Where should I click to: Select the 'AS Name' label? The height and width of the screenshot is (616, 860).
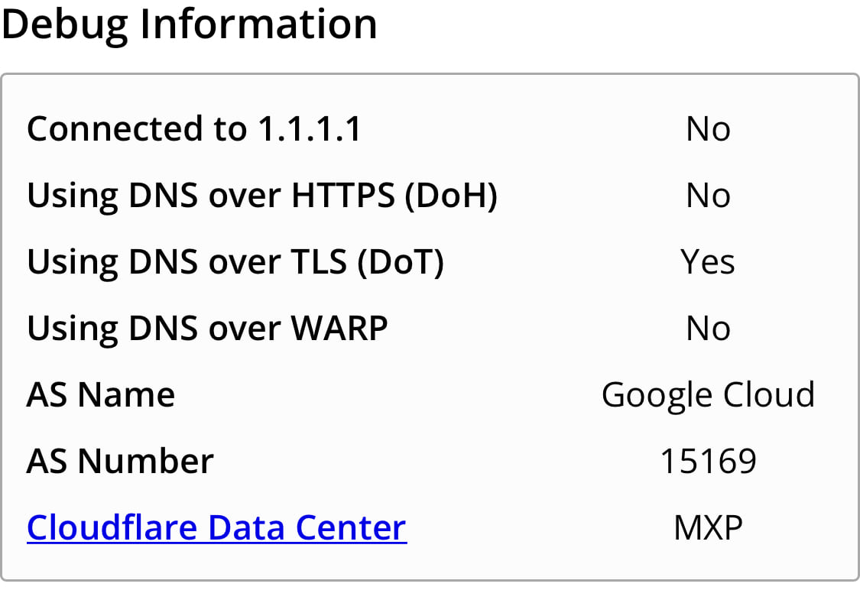pos(101,395)
